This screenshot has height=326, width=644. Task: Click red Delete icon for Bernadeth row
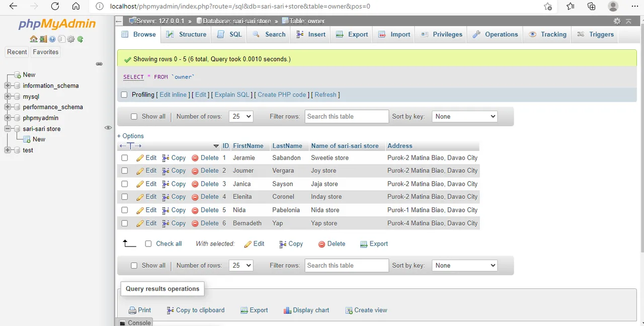pyautogui.click(x=195, y=223)
